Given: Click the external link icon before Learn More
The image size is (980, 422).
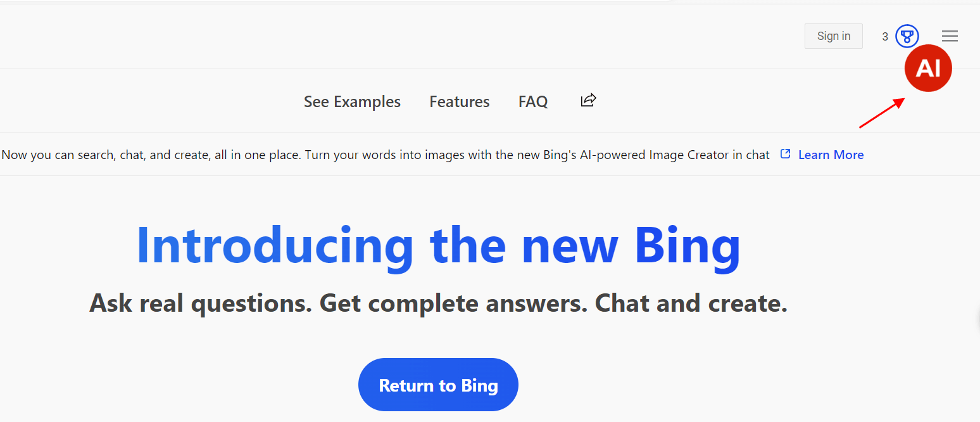Looking at the screenshot, I should [x=786, y=154].
